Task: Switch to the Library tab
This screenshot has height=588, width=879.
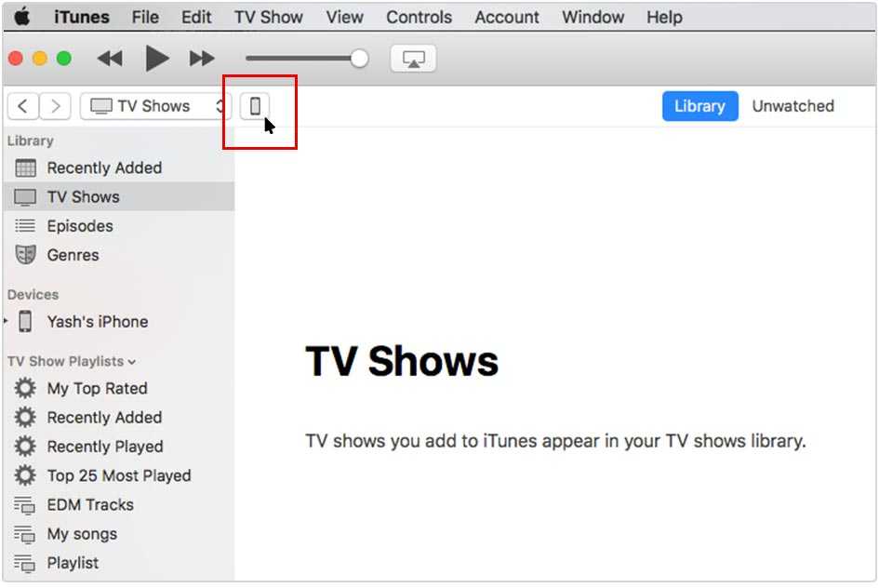Action: click(699, 106)
